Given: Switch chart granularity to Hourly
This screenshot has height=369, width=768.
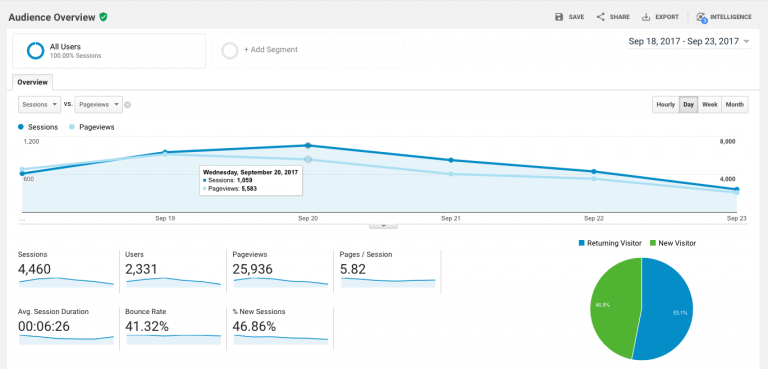Looking at the screenshot, I should coord(666,104).
